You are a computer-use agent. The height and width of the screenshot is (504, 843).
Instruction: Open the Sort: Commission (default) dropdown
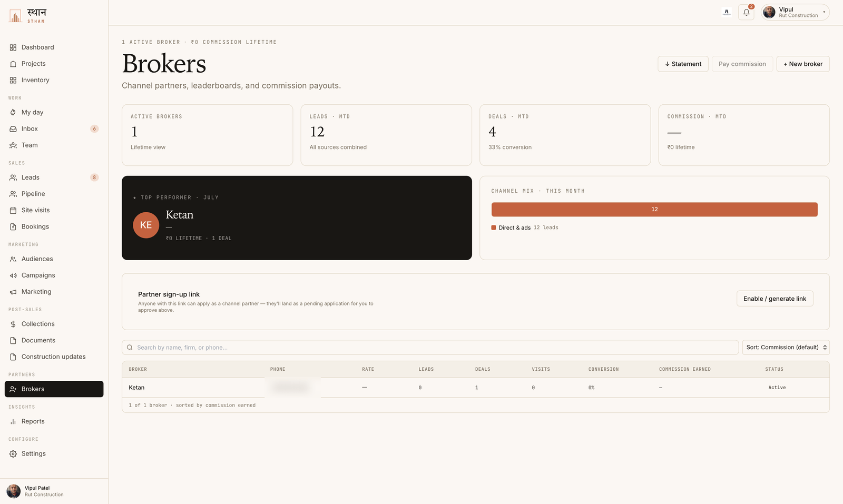click(x=786, y=348)
